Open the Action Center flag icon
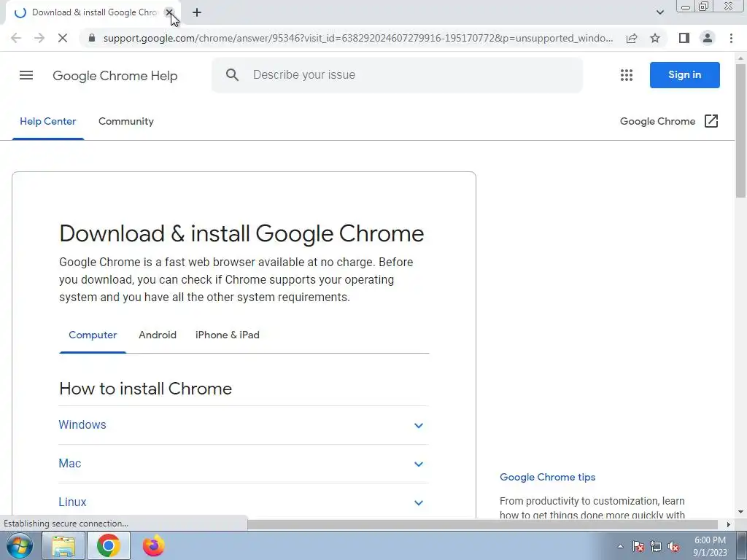The image size is (747, 560). tap(638, 547)
